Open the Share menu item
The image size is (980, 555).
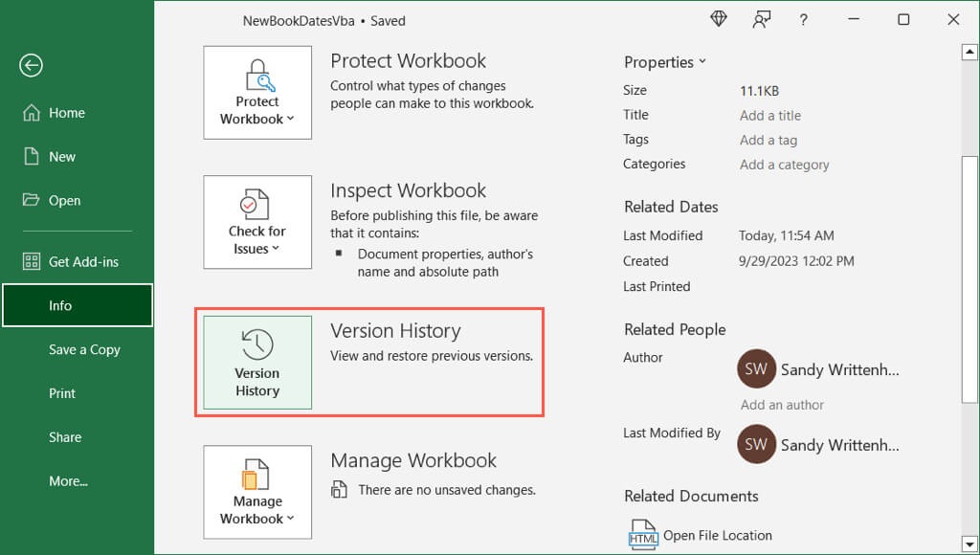65,437
